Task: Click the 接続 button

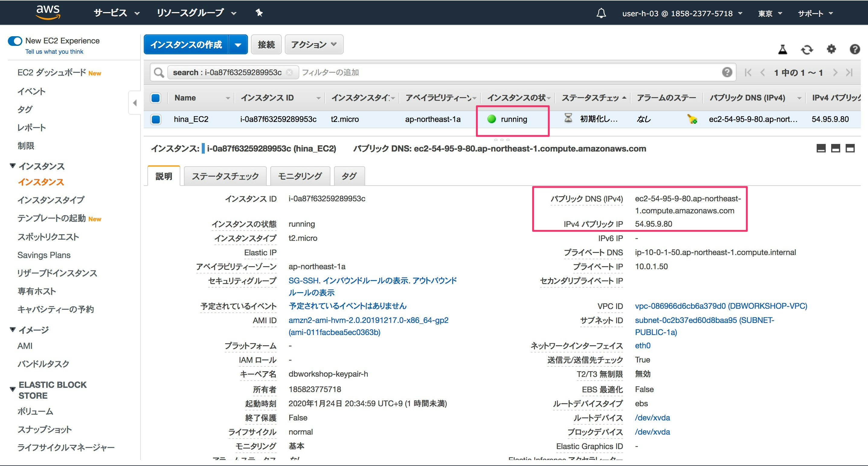Action: [266, 44]
